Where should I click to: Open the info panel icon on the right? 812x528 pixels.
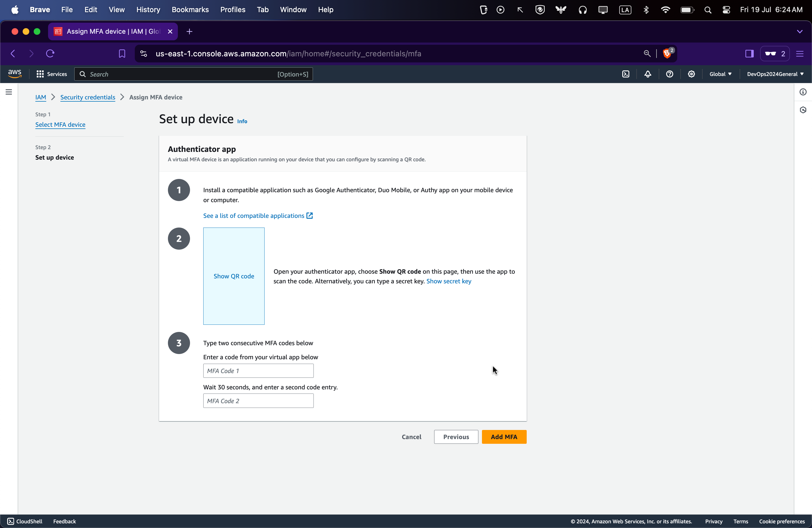click(x=803, y=92)
